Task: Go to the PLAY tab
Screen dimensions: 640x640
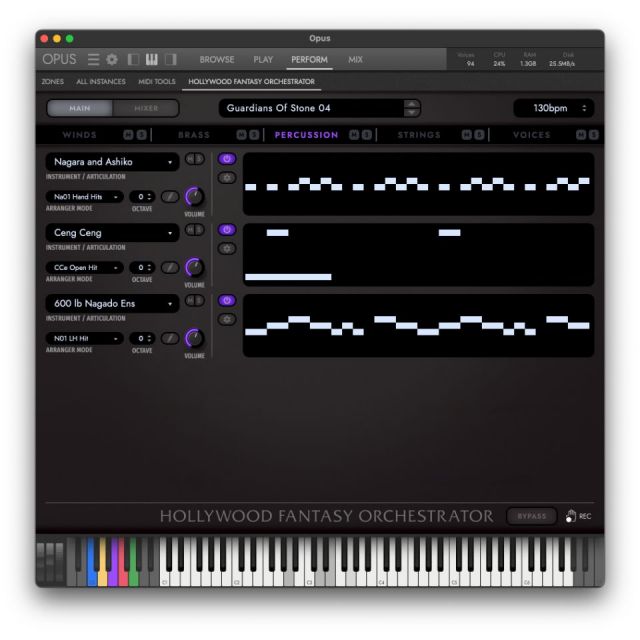Action: 263,60
